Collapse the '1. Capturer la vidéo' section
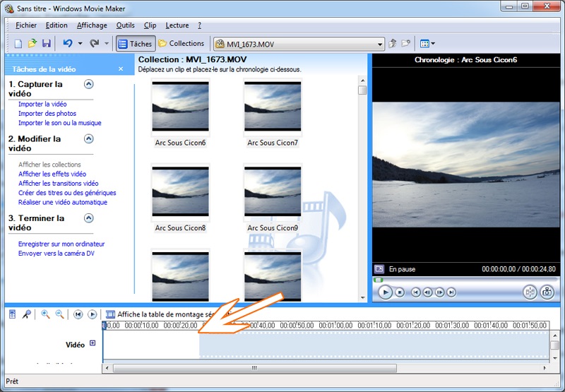This screenshot has height=392, width=565. click(89, 84)
